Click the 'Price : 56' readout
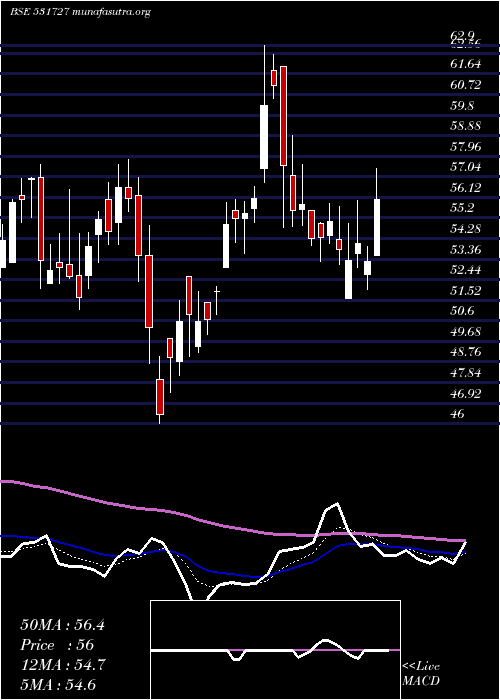 coord(57,646)
